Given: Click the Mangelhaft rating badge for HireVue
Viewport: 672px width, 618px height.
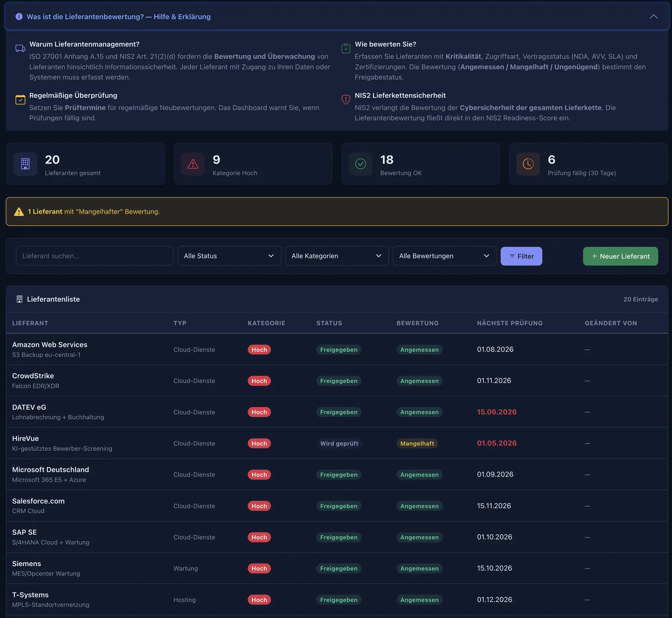Looking at the screenshot, I should tap(417, 443).
